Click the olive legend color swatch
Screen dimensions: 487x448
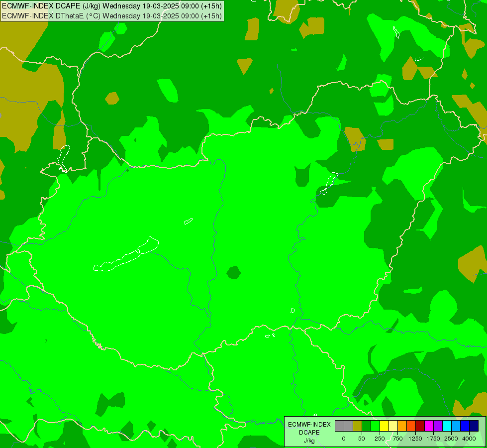(358, 426)
